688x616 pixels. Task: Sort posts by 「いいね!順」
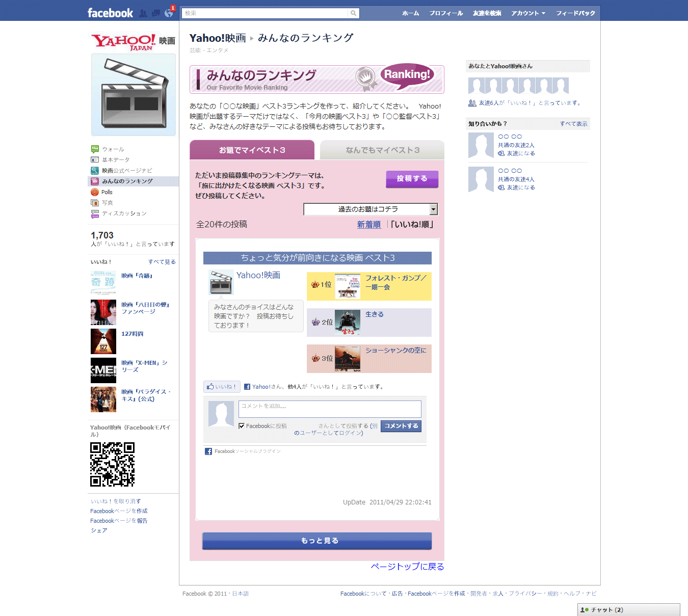click(412, 225)
